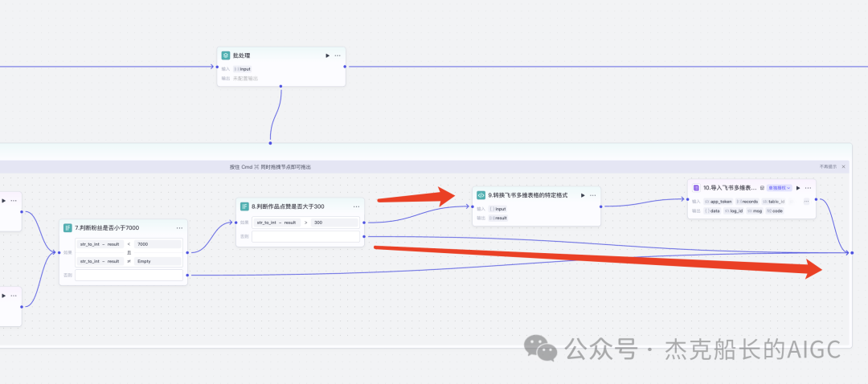
Task: Click the data output tag
Action: (x=712, y=210)
